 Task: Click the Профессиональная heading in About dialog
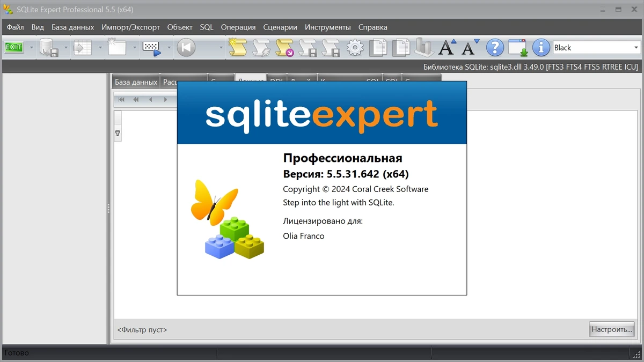(x=342, y=158)
